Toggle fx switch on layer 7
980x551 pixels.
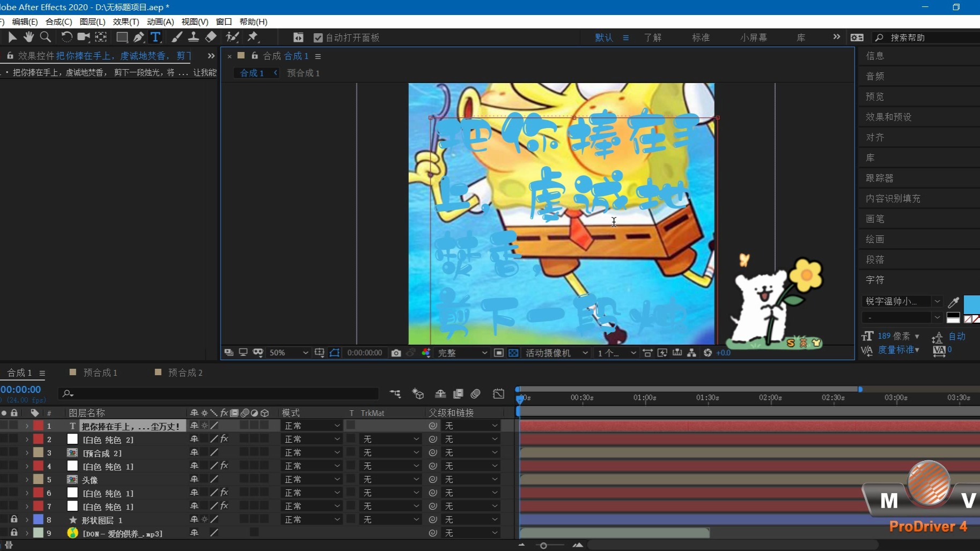[x=224, y=506]
